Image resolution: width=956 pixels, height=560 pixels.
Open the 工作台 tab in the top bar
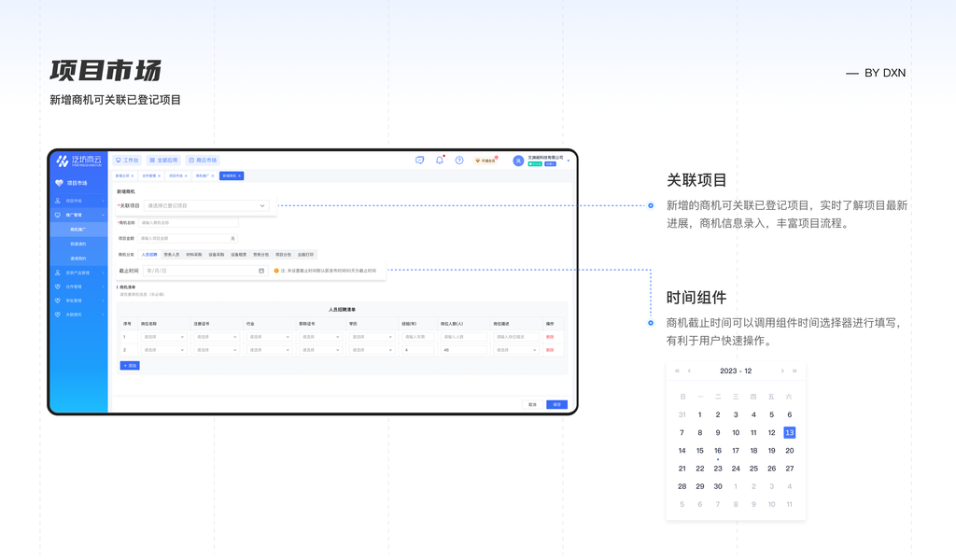pyautogui.click(x=127, y=161)
